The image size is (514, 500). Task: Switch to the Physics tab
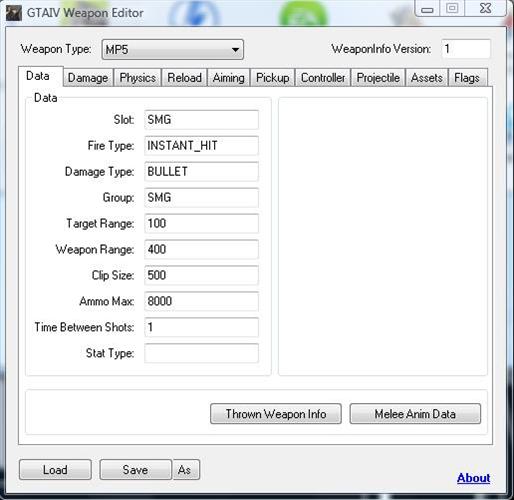point(137,78)
